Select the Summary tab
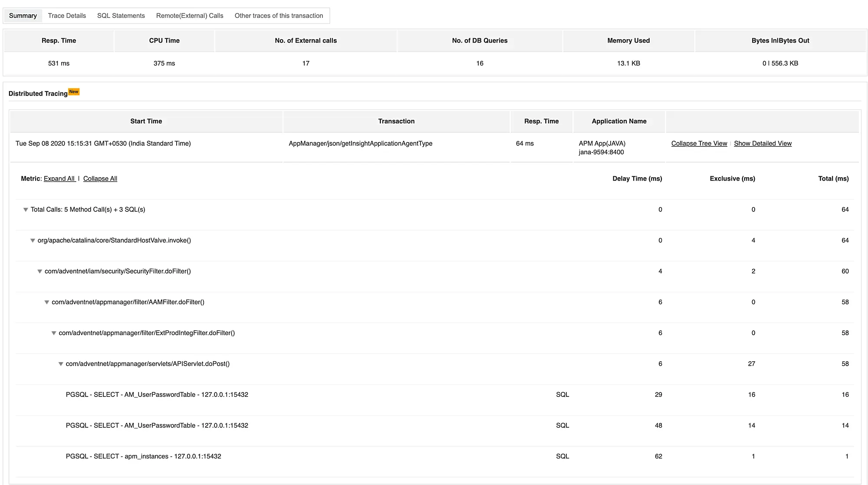 23,16
